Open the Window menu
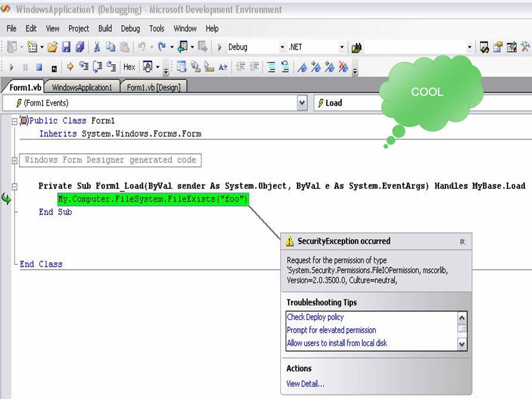Viewport: 532px width, 399px height. tap(185, 28)
